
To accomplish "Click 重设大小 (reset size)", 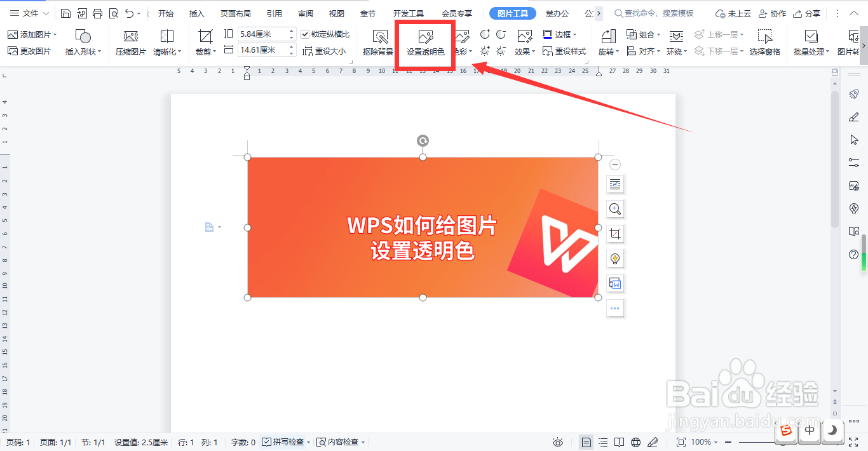I will [324, 51].
